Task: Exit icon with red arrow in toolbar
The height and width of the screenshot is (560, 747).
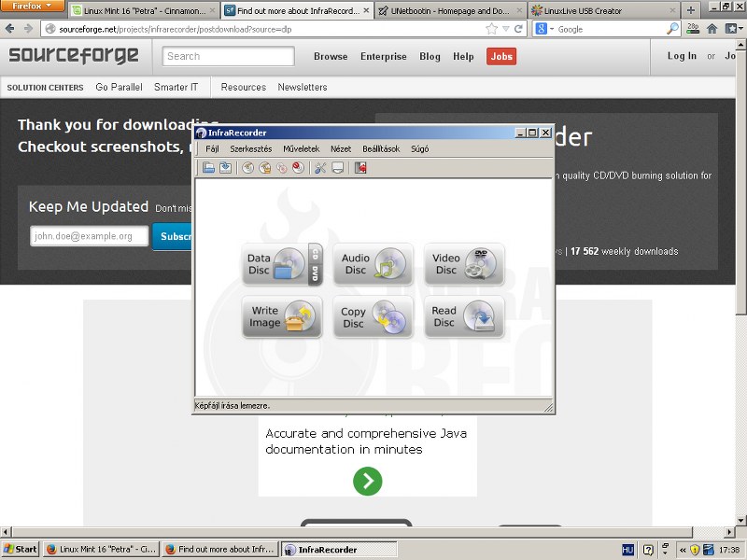Action: pos(360,168)
